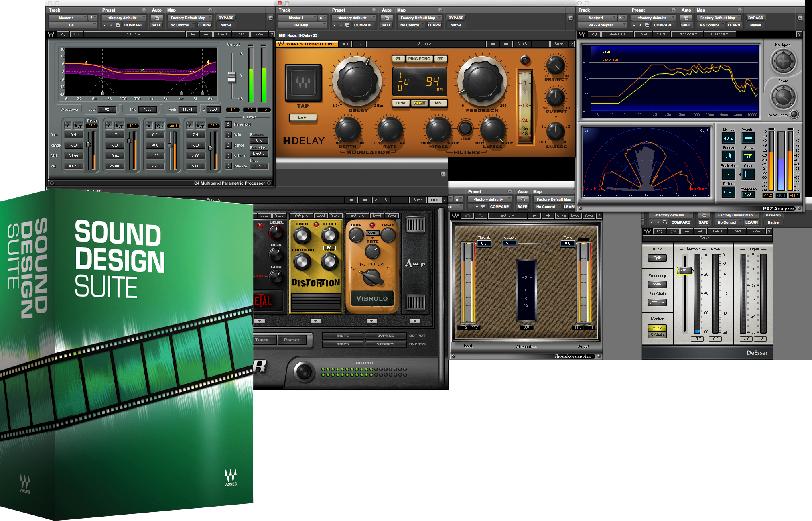Click the PEAK detect icon in PAZ Analyzer
This screenshot has width=812, height=521.
(x=728, y=192)
